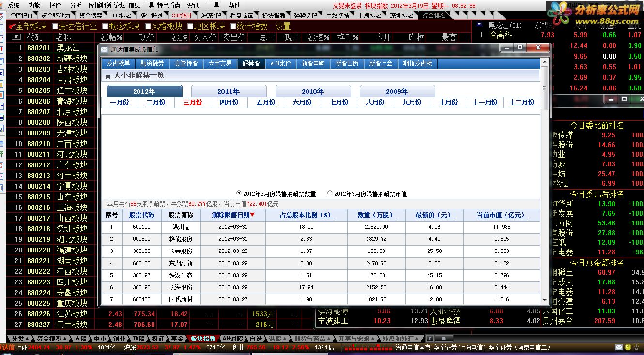Expand the 资金模型 bottom tab menu

point(52,339)
